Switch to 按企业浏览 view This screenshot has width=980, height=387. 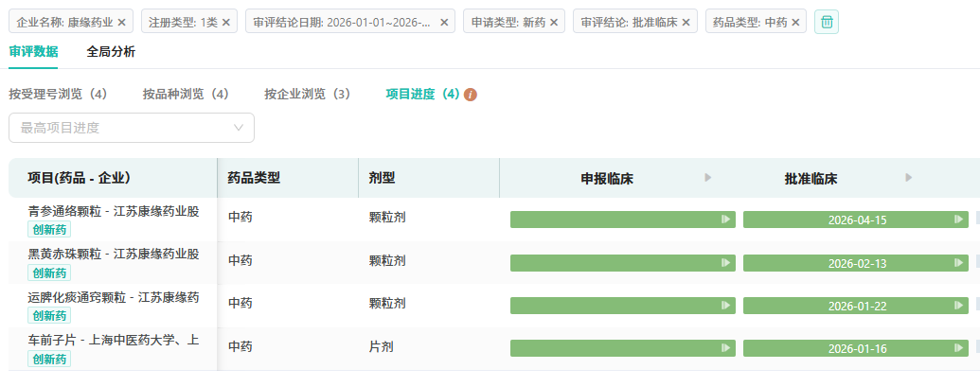coord(307,95)
